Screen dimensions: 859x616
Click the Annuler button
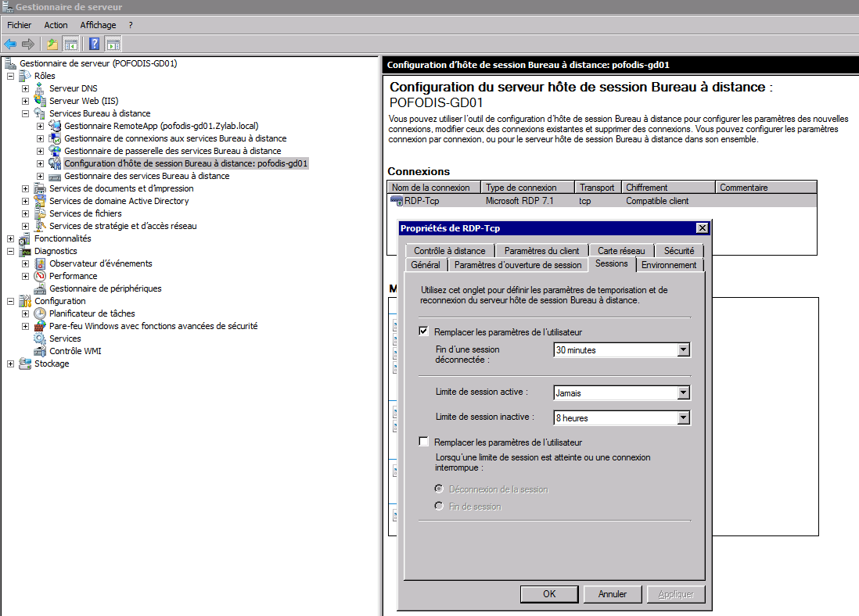tap(613, 594)
